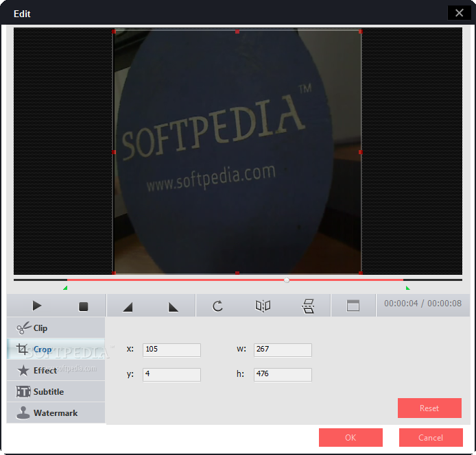476x455 pixels.
Task: Cancel the edit dialog
Action: point(431,437)
